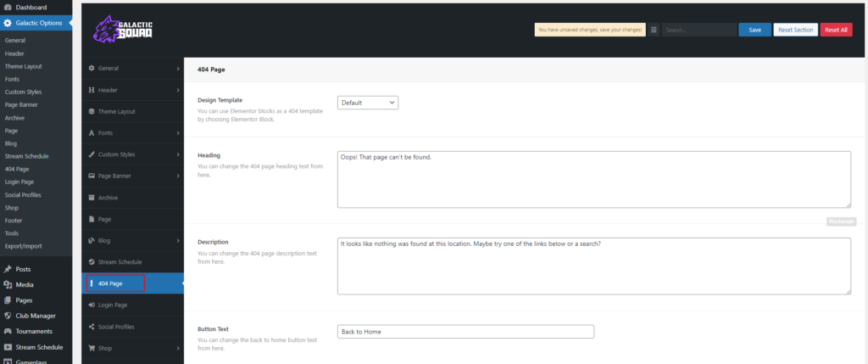Click the Heading textarea resize handle

pyautogui.click(x=848, y=204)
